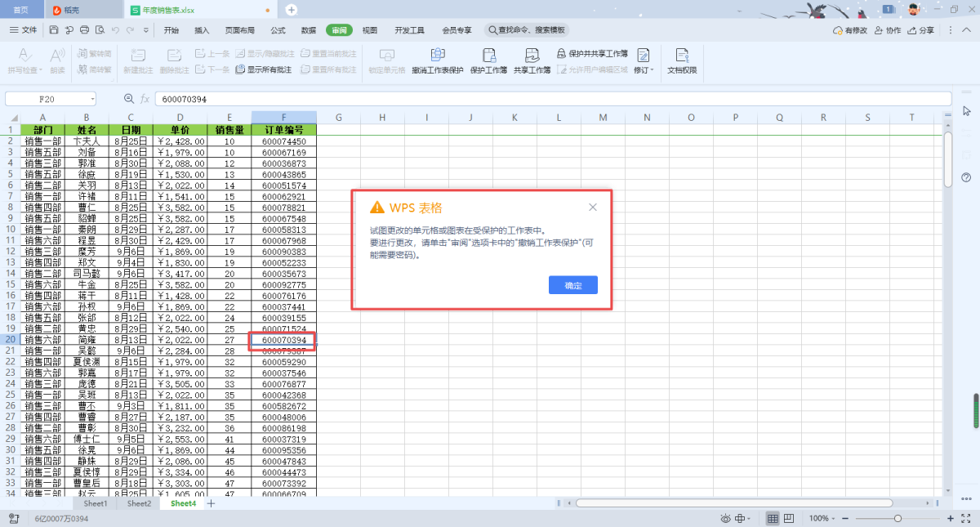
Task: Click the 协作 collaboration button
Action: pyautogui.click(x=888, y=30)
